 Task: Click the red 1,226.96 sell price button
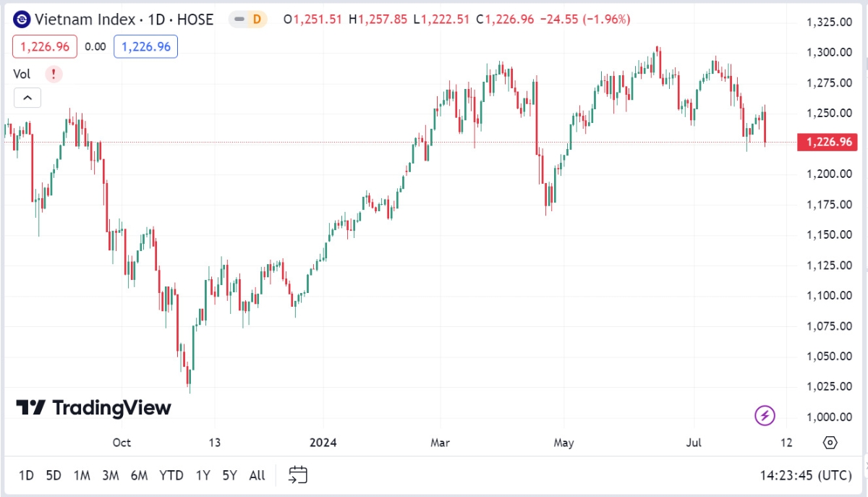pyautogui.click(x=44, y=47)
